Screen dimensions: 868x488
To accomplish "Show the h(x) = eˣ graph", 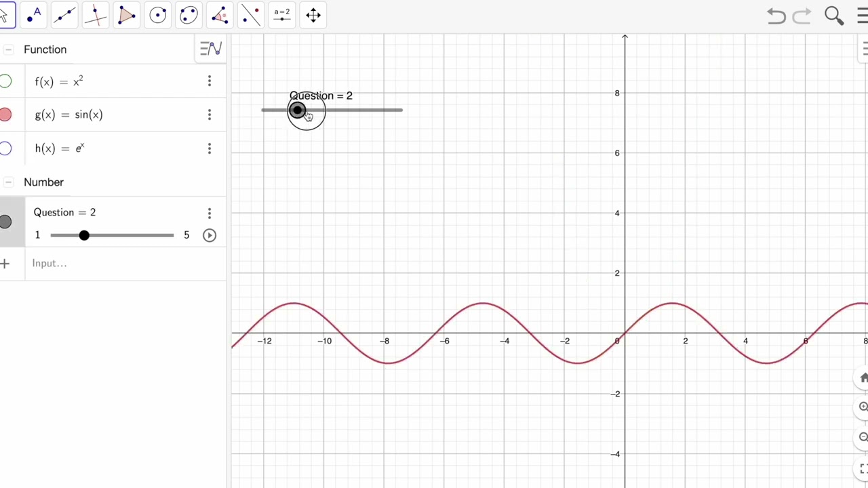I will 5,148.
